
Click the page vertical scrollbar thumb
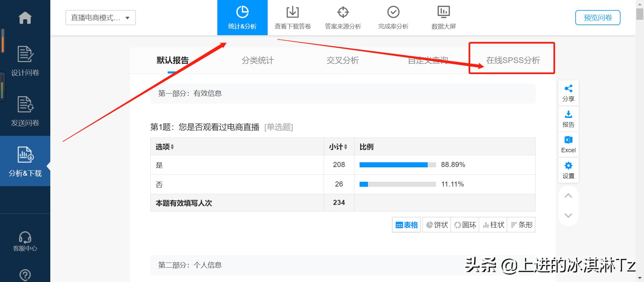click(640, 14)
